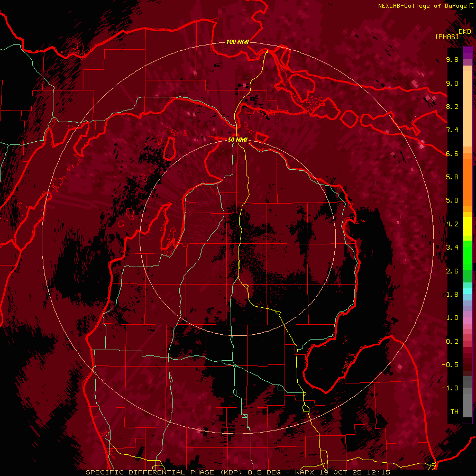Screen dimensions: 476x476
Task: Click the purple swatch at color bar top
Action: (467, 53)
